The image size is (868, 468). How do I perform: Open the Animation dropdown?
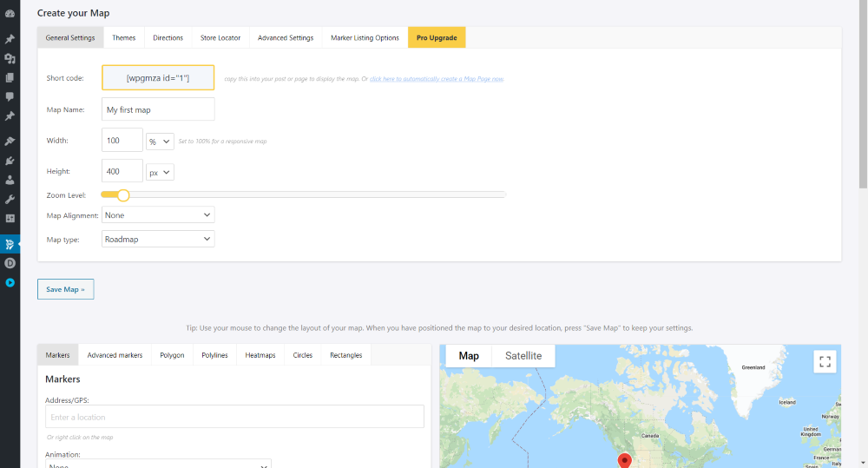[x=158, y=465]
